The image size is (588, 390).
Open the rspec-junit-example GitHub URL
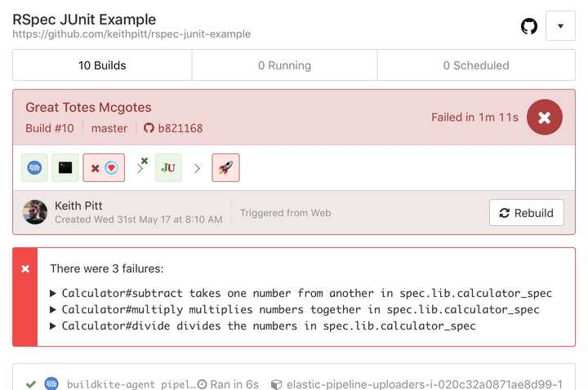pos(131,34)
